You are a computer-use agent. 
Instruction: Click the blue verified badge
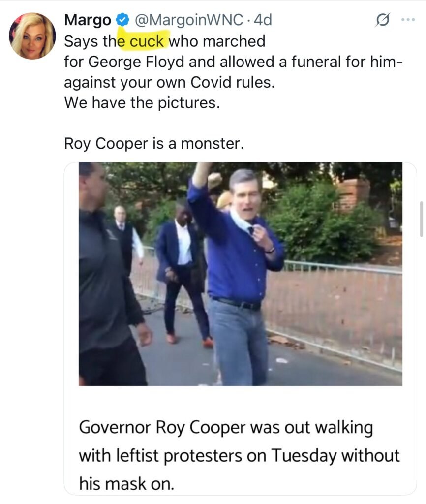click(122, 20)
